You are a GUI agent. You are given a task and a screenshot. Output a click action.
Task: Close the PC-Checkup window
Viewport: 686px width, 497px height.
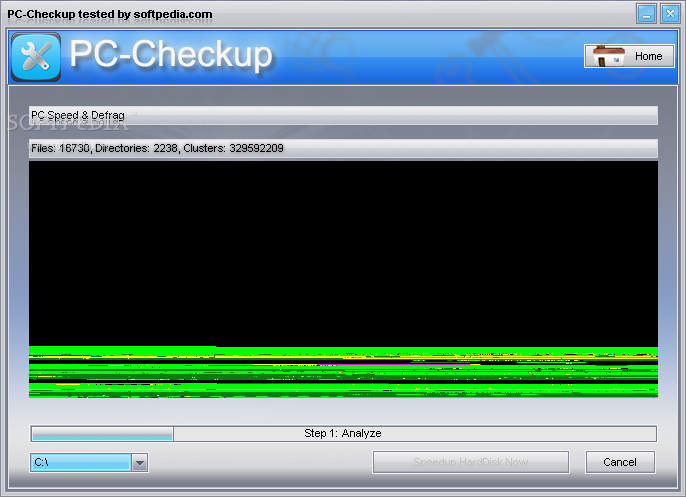pos(670,14)
